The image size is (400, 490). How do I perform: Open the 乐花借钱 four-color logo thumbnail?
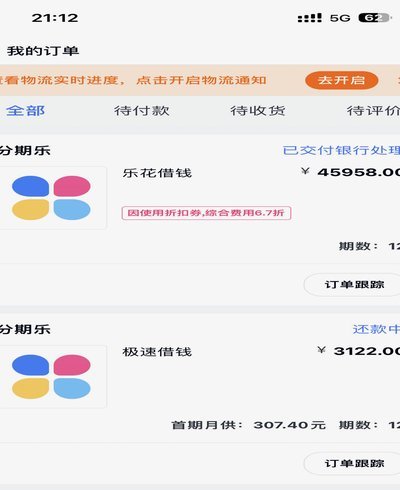(51, 198)
